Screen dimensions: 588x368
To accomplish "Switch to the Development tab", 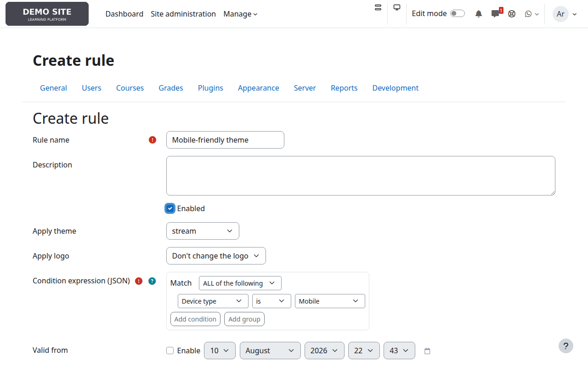I will [x=396, y=88].
